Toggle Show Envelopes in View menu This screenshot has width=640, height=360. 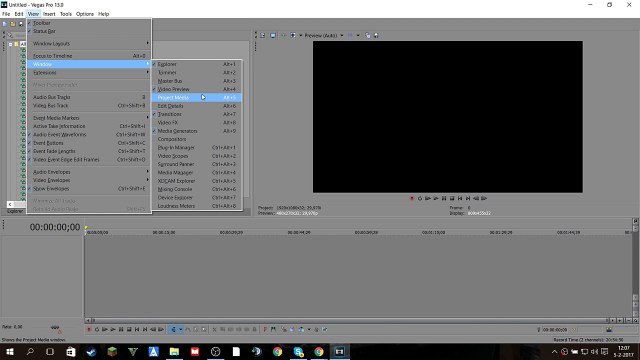point(89,189)
